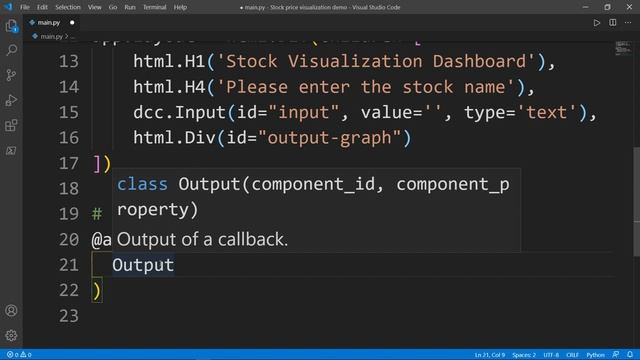Click 'Stock Visualization Dashboard' string
This screenshot has width=640, height=360.
[x=375, y=62]
